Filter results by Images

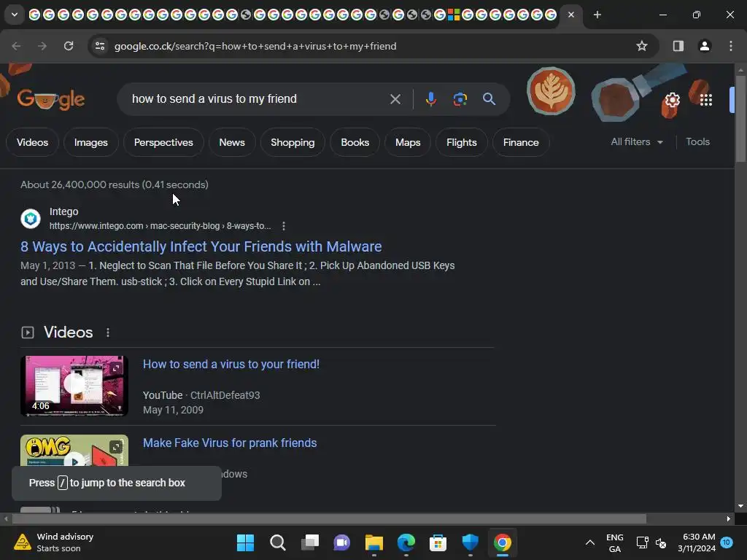tap(91, 142)
